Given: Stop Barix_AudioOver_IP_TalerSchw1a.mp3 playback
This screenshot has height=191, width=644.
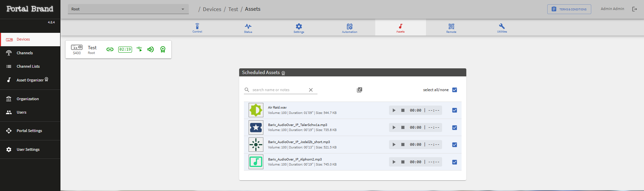Looking at the screenshot, I should click(x=403, y=127).
